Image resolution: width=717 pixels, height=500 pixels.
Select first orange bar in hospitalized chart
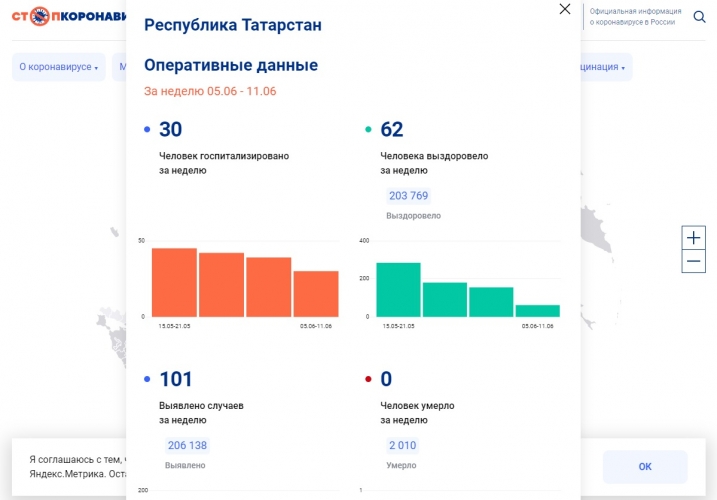click(x=174, y=283)
